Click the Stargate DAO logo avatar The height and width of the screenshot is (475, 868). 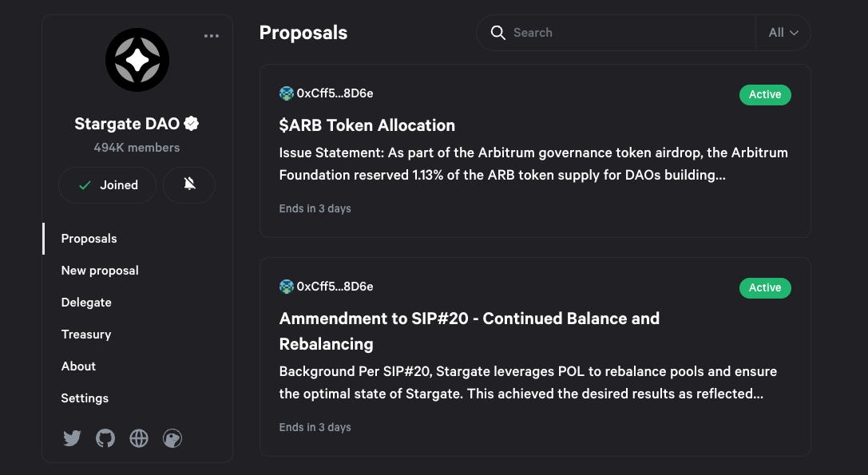(x=137, y=60)
